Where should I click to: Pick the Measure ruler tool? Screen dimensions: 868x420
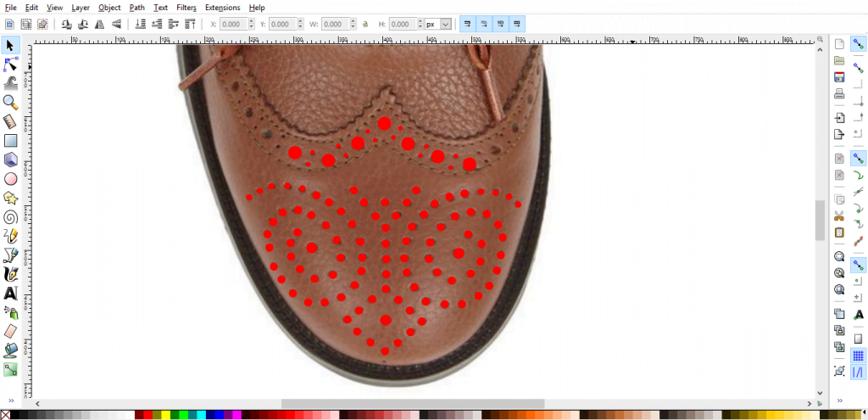pyautogui.click(x=10, y=121)
